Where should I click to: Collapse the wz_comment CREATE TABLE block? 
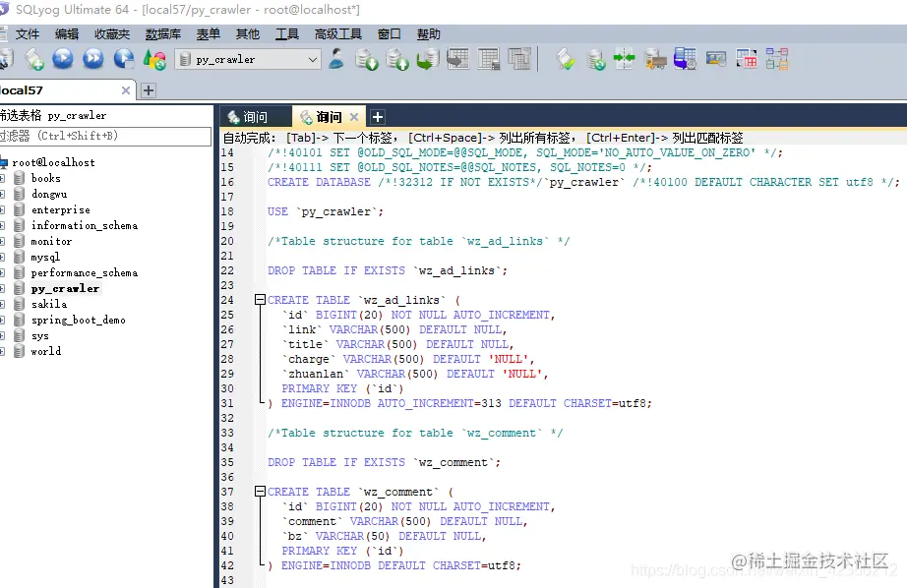[x=260, y=492]
